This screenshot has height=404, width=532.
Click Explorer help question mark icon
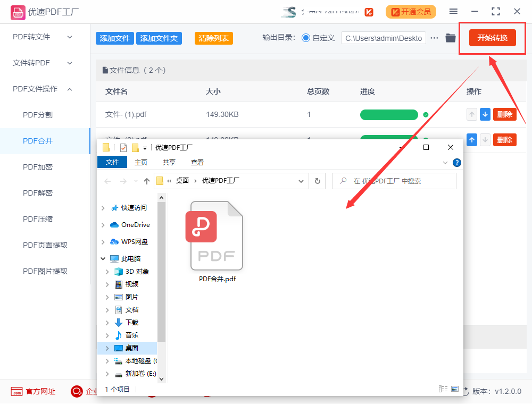click(456, 163)
